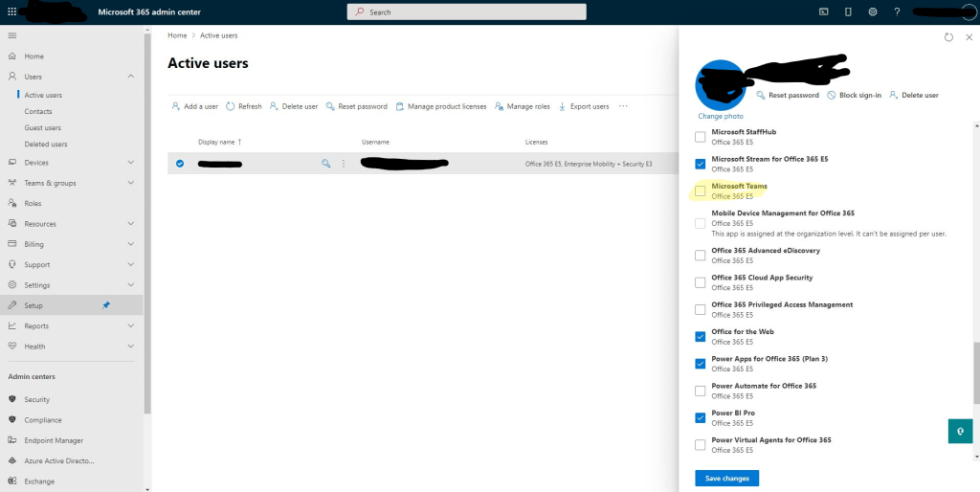The height and width of the screenshot is (492, 980).
Task: Expand the Billing navigation section
Action: pos(130,244)
